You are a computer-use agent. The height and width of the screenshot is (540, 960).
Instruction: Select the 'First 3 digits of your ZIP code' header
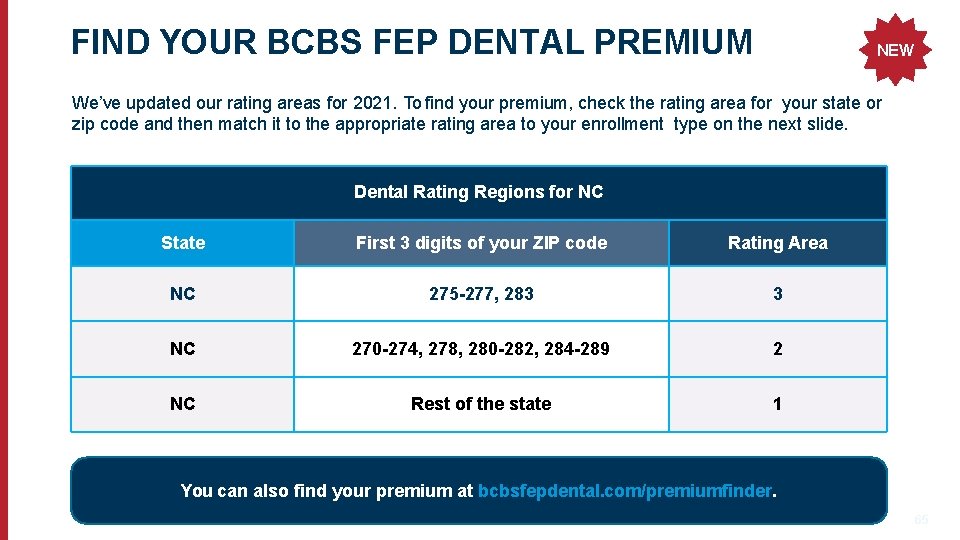pyautogui.click(x=481, y=243)
